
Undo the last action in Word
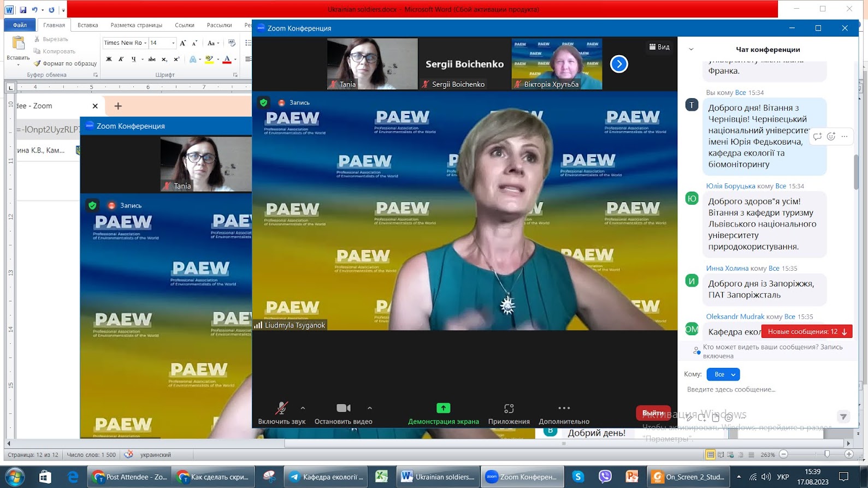[x=34, y=9]
